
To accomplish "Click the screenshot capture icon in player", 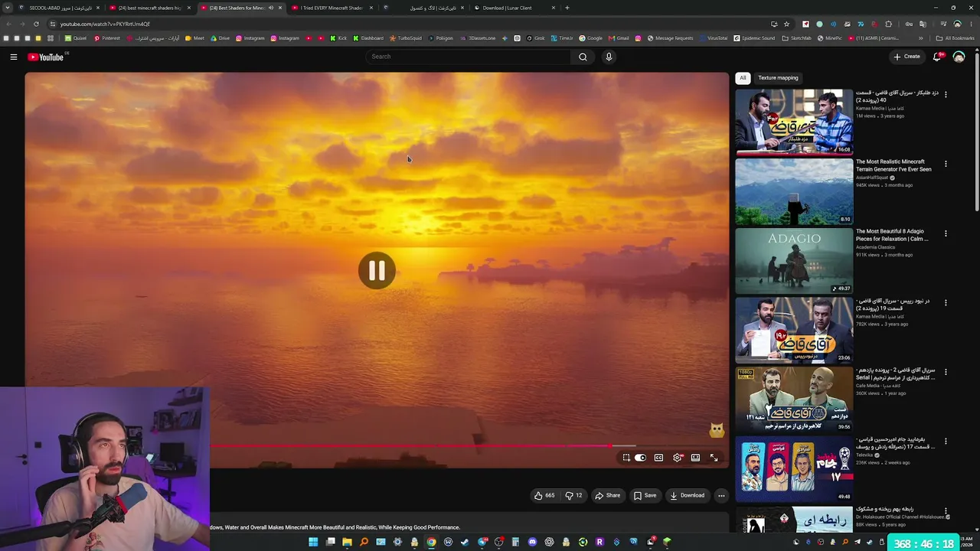I will pos(626,458).
